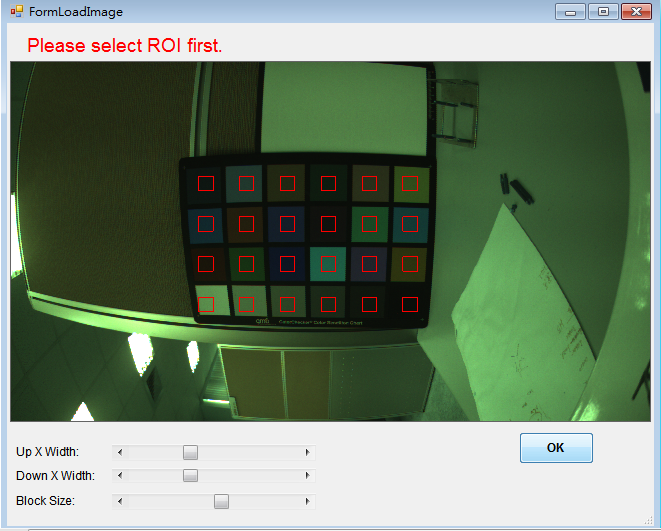
Task: Click the bottom-right ROI square on color chart
Action: pyautogui.click(x=410, y=303)
